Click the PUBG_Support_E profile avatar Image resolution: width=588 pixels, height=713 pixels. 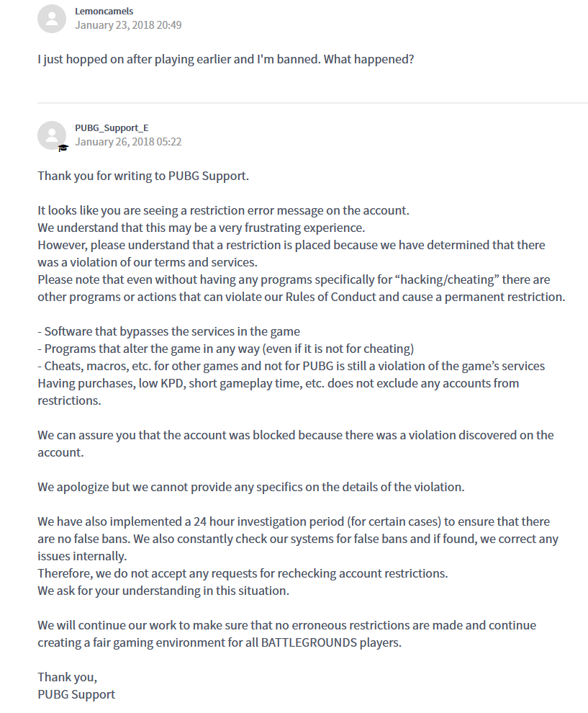[x=52, y=135]
